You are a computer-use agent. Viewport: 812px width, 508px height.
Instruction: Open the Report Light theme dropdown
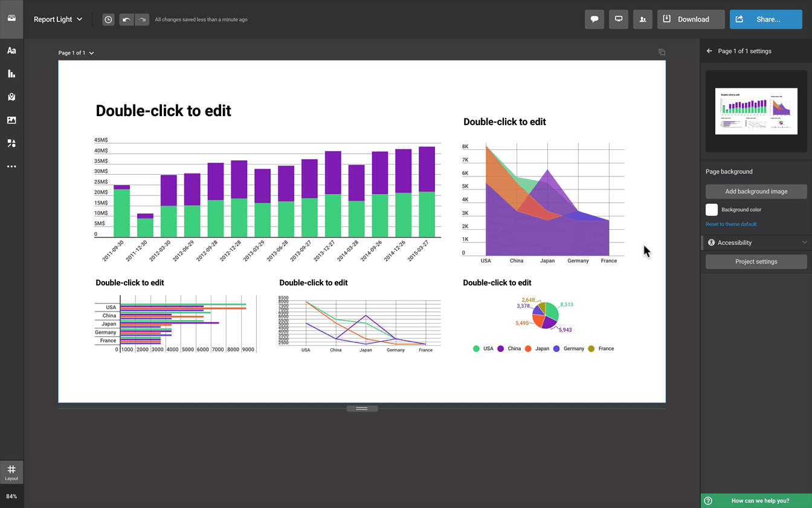coord(58,19)
